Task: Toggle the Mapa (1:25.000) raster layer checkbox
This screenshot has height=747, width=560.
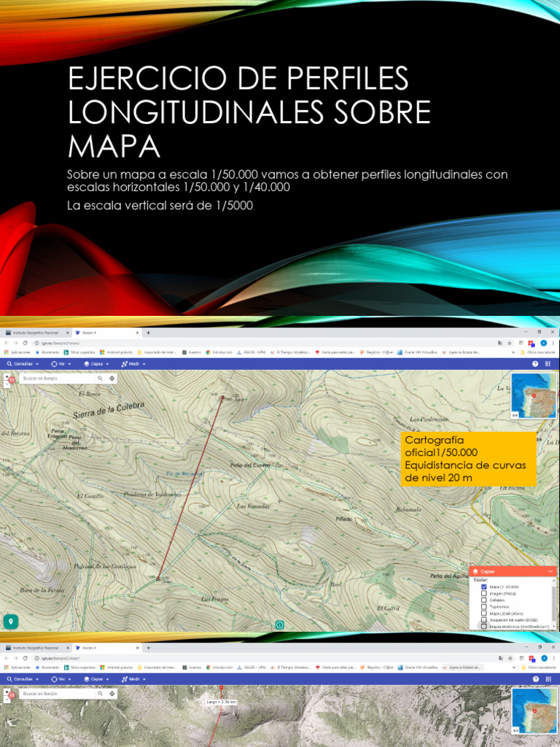Action: pos(484,587)
